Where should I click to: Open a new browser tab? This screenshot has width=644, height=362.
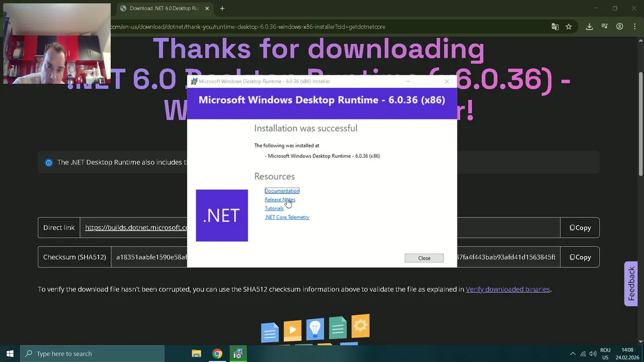coord(222,8)
